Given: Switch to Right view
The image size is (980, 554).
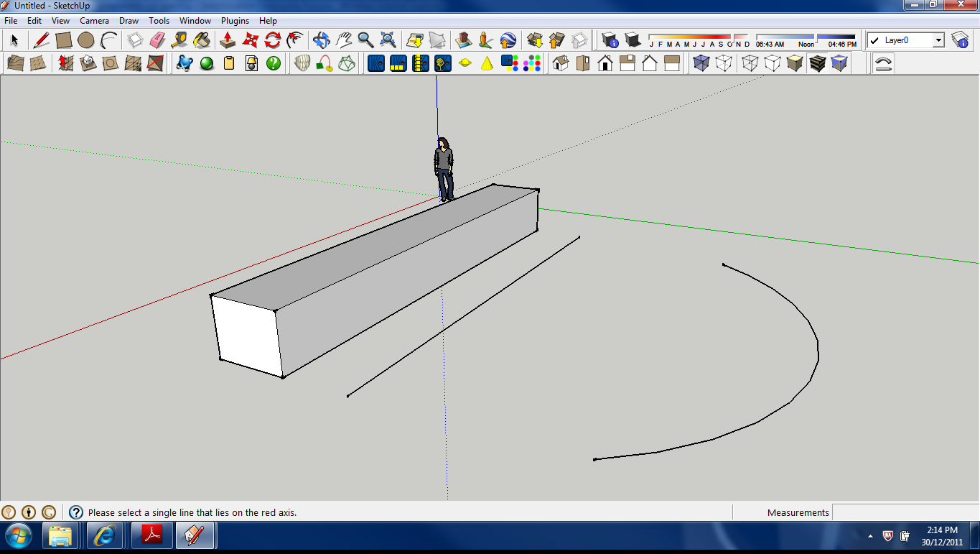Looking at the screenshot, I should click(627, 63).
